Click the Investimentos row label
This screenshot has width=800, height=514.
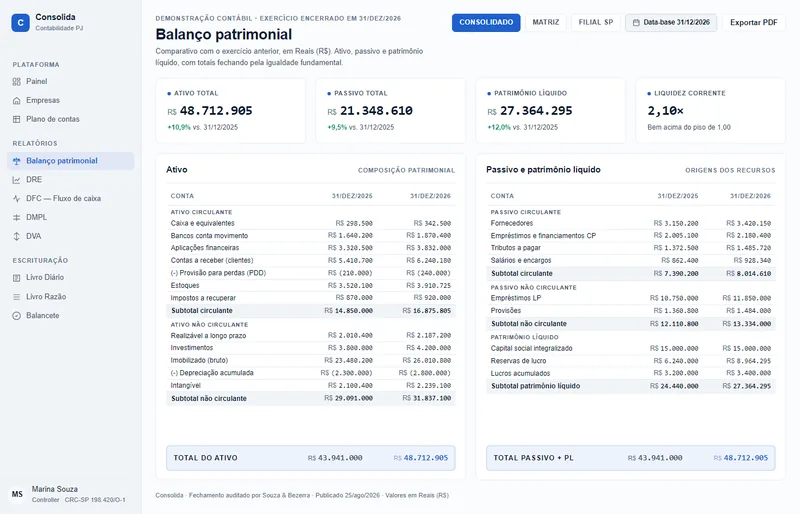pos(192,348)
